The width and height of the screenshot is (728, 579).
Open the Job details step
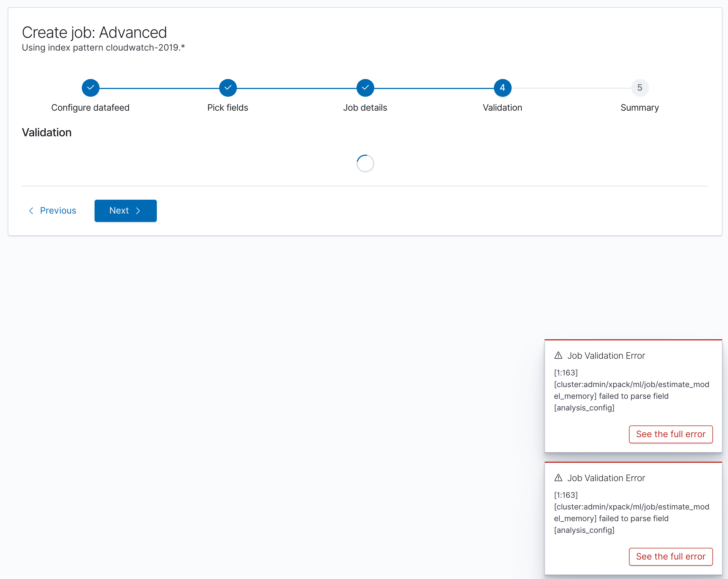365,107
